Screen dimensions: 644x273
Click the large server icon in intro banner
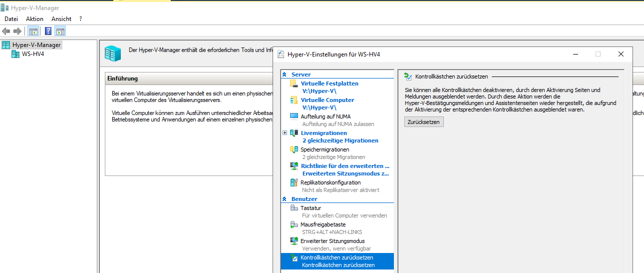click(x=113, y=52)
